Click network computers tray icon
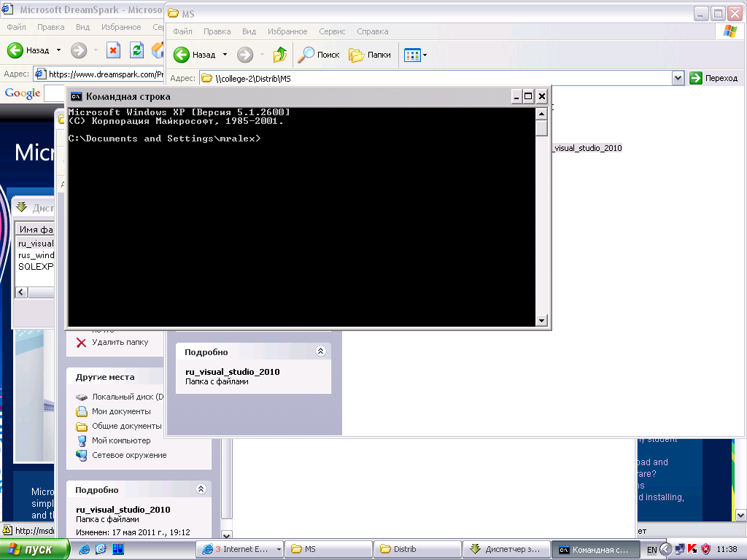Image resolution: width=747 pixels, height=560 pixels. [x=680, y=549]
